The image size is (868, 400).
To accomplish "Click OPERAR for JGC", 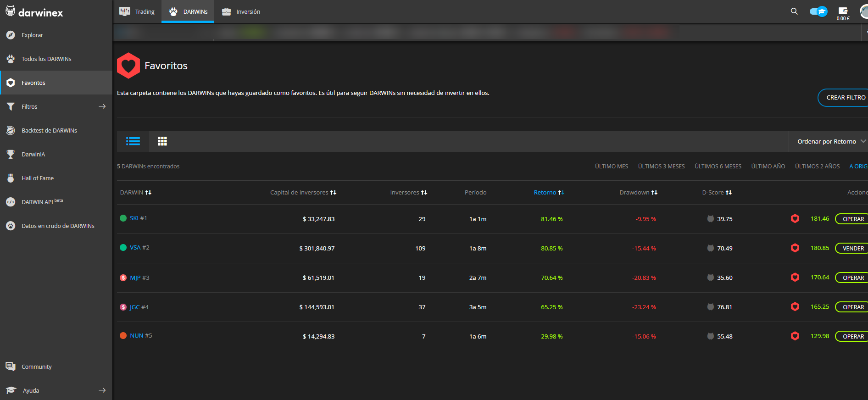I will click(x=852, y=307).
